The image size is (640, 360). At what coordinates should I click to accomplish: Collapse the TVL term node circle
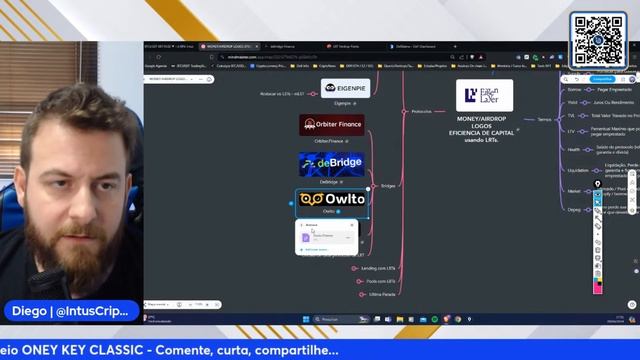point(582,116)
